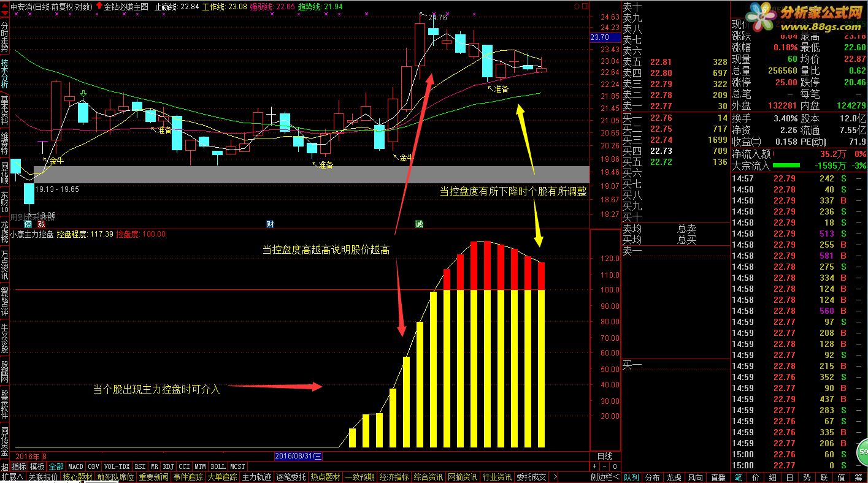Open the 主力轨迹 tab

pos(256,477)
